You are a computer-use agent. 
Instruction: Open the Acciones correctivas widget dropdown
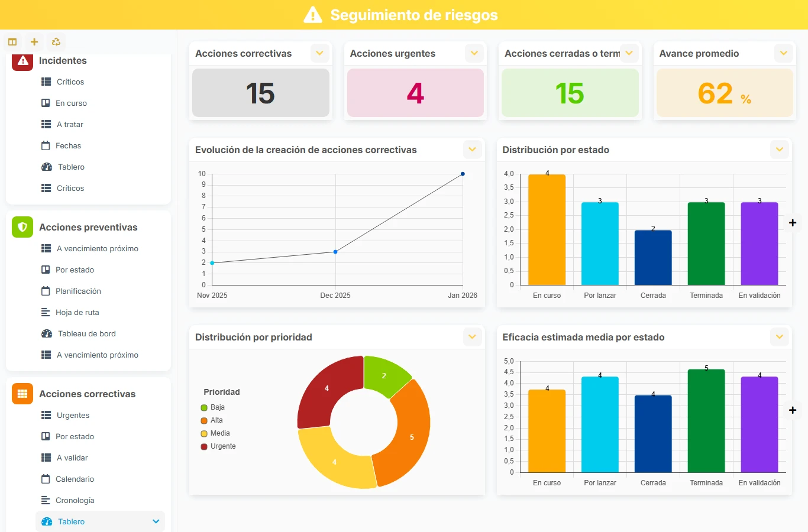319,53
